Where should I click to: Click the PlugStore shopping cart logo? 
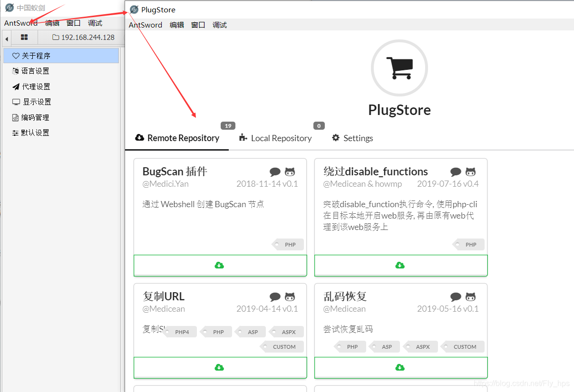(x=399, y=68)
